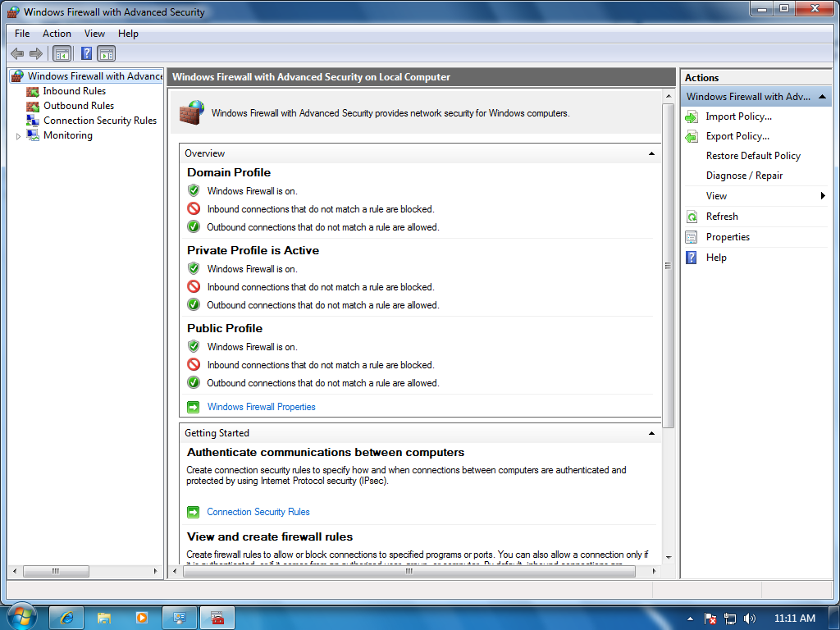Click the Private Profile is Active heading

tap(253, 251)
